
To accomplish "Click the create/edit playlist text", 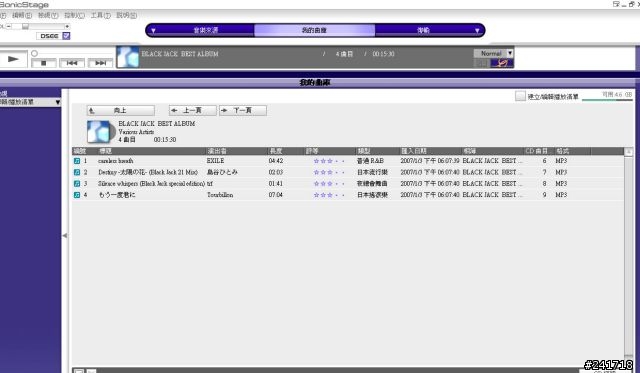I will [x=553, y=97].
